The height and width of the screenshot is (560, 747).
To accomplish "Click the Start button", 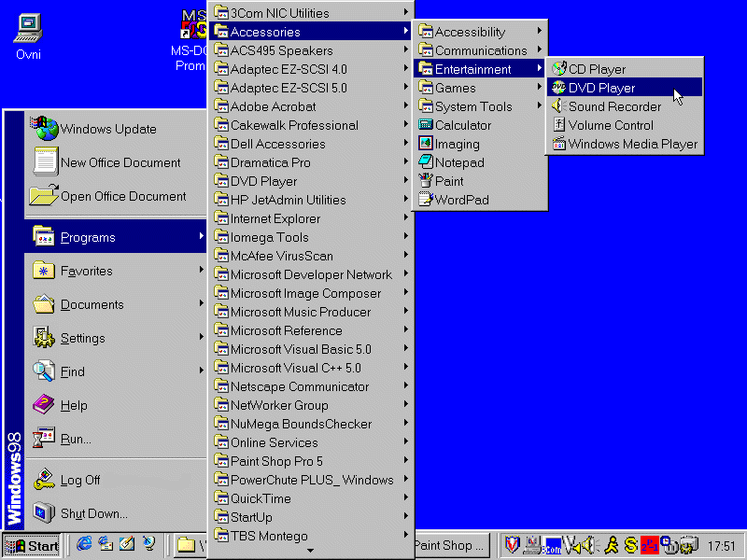I will pos(33,545).
